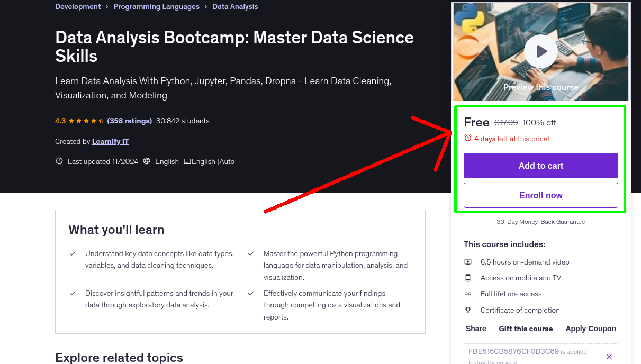This screenshot has width=641, height=364.
Task: Click the last updated clock icon
Action: click(x=59, y=161)
